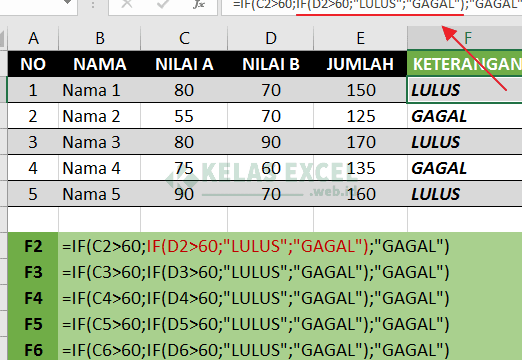This screenshot has width=522, height=360.
Task: Select Nilai A value 80 for Nama 3
Action: pyautogui.click(x=184, y=142)
